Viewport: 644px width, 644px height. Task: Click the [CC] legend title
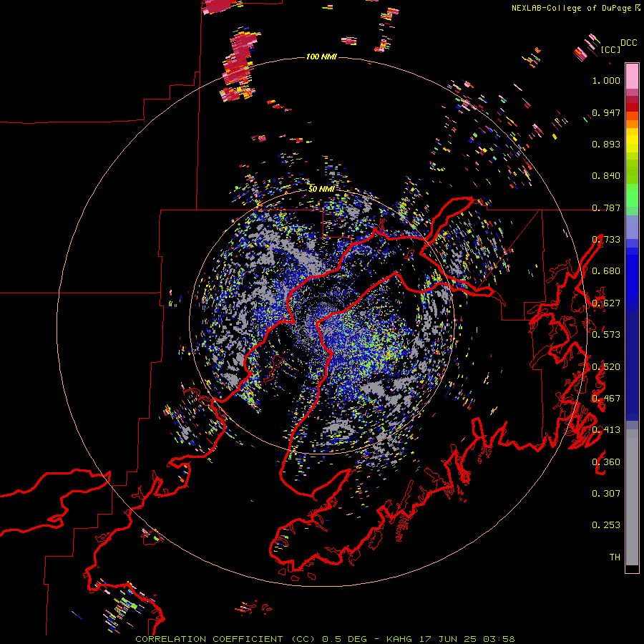(x=610, y=49)
